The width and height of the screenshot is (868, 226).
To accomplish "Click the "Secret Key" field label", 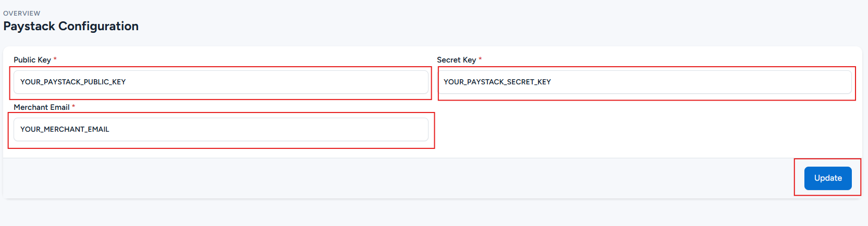I will click(456, 60).
